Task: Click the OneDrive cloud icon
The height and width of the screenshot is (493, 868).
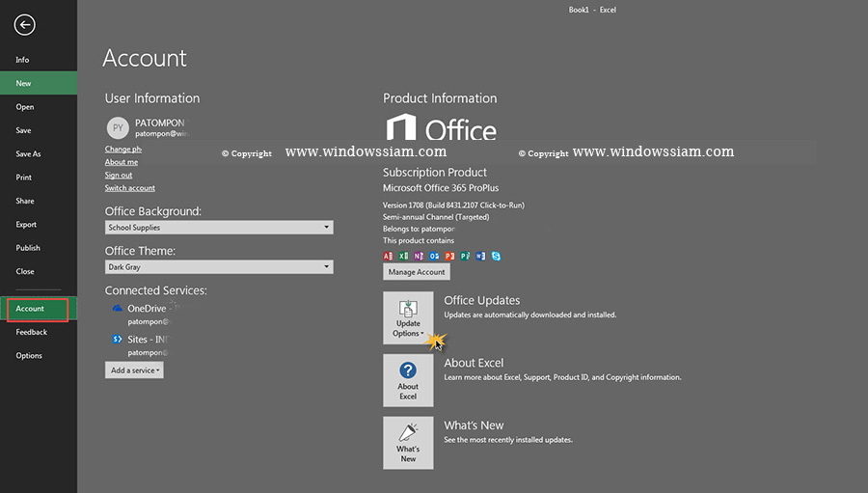Action: (x=118, y=308)
